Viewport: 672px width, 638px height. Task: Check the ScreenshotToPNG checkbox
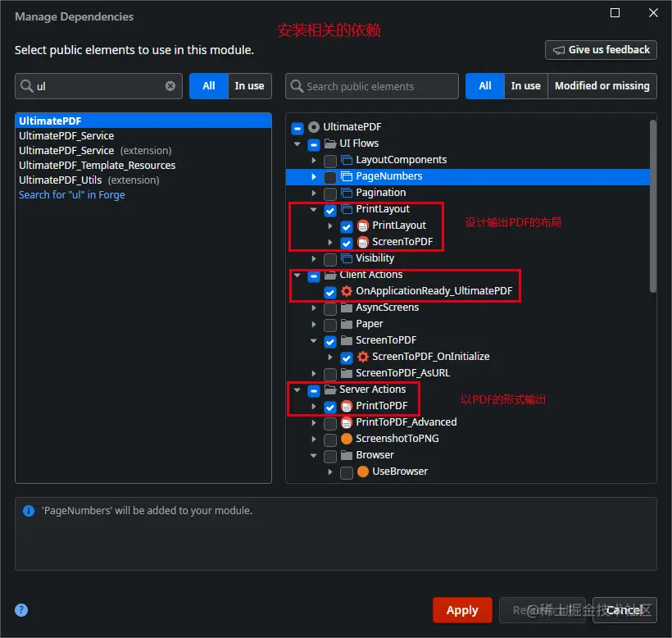pos(330,440)
